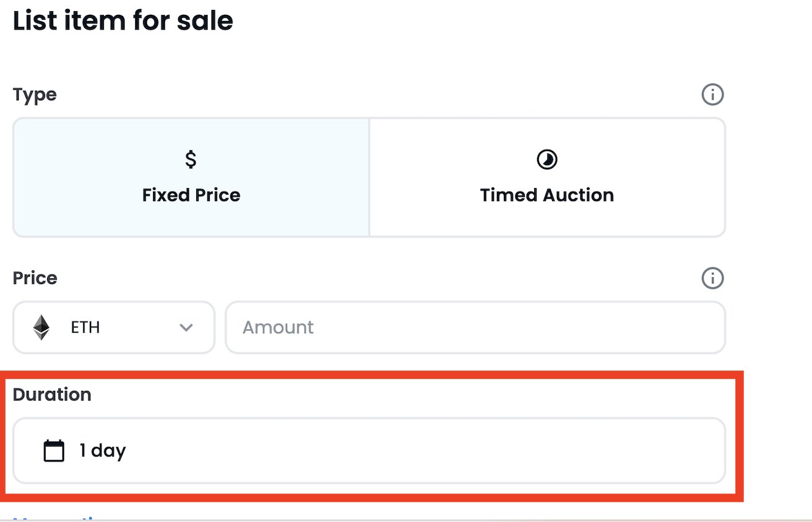Open the ETH currency dropdown
Viewport: 812px width, 522px height.
[114, 327]
